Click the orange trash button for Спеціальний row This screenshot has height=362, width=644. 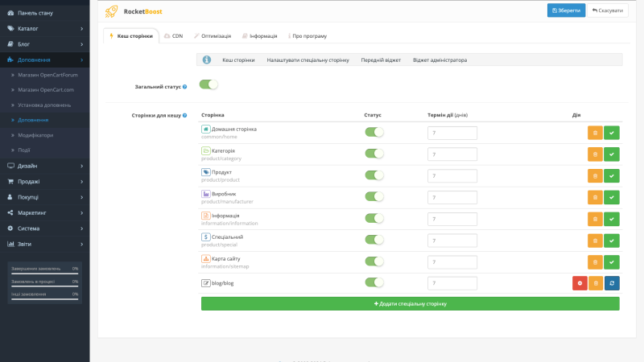pyautogui.click(x=595, y=241)
